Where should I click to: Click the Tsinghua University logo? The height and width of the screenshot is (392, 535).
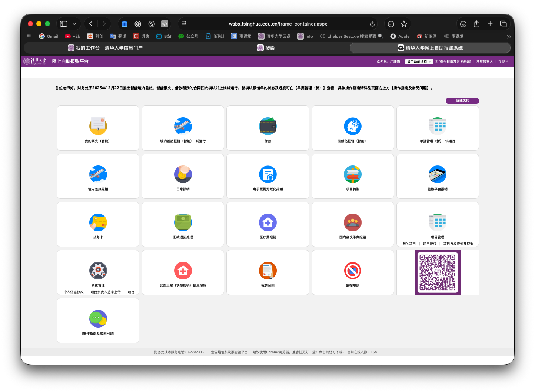click(x=35, y=61)
